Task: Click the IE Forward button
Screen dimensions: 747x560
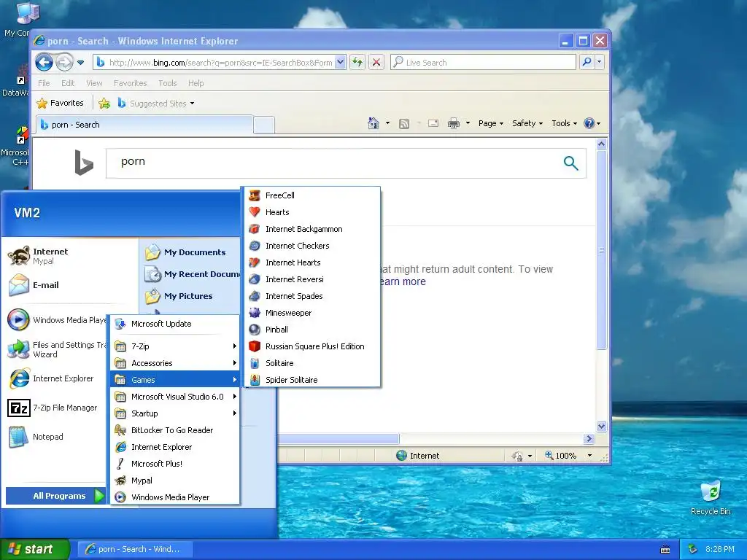Action: click(64, 63)
